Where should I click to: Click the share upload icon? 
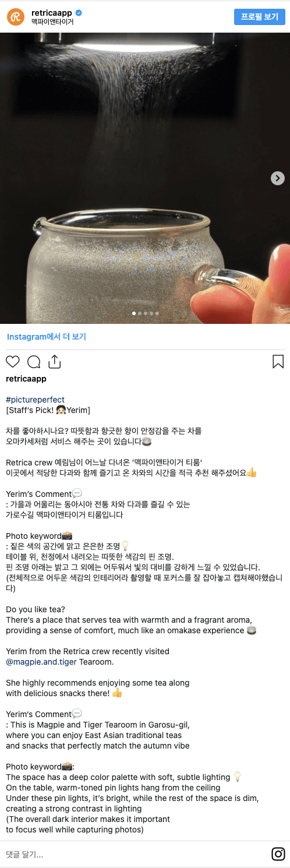[x=54, y=362]
